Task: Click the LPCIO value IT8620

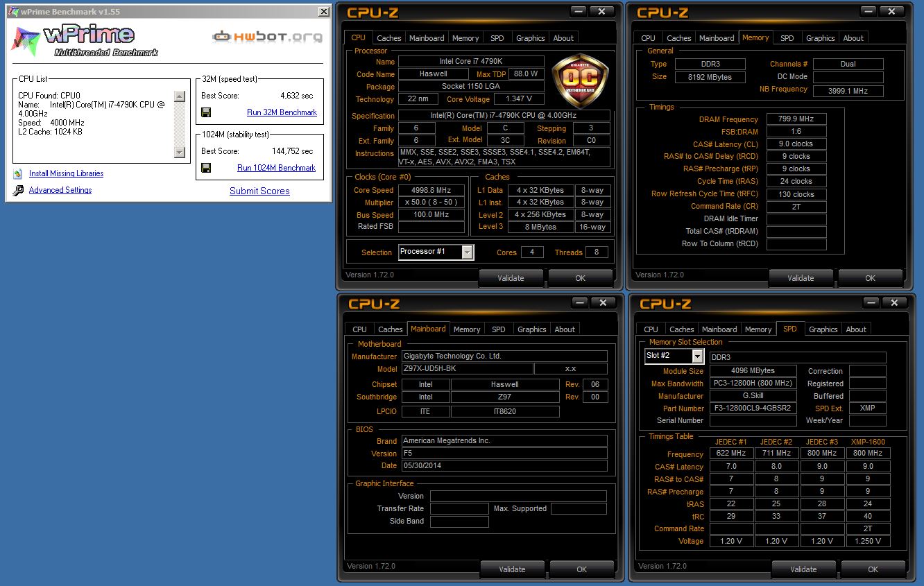Action: pos(505,411)
